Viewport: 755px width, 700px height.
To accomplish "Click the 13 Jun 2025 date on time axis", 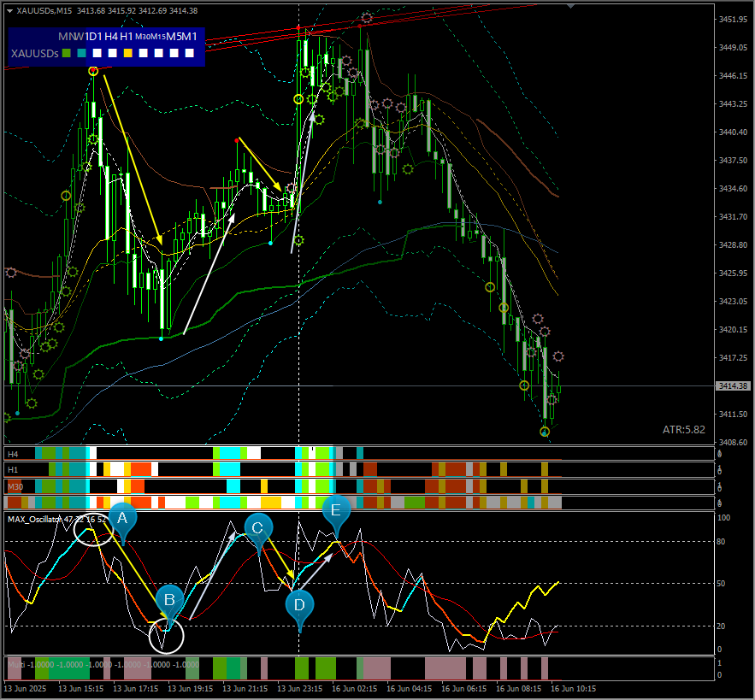I will [25, 688].
